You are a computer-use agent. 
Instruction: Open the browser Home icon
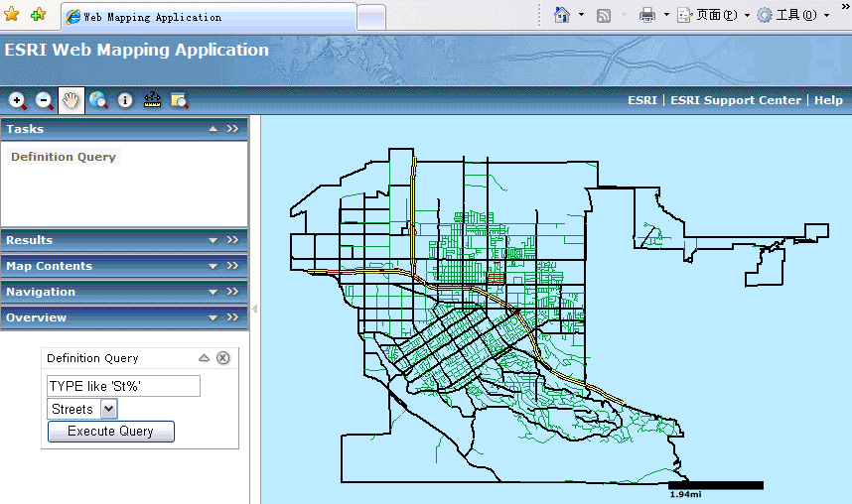[x=562, y=16]
